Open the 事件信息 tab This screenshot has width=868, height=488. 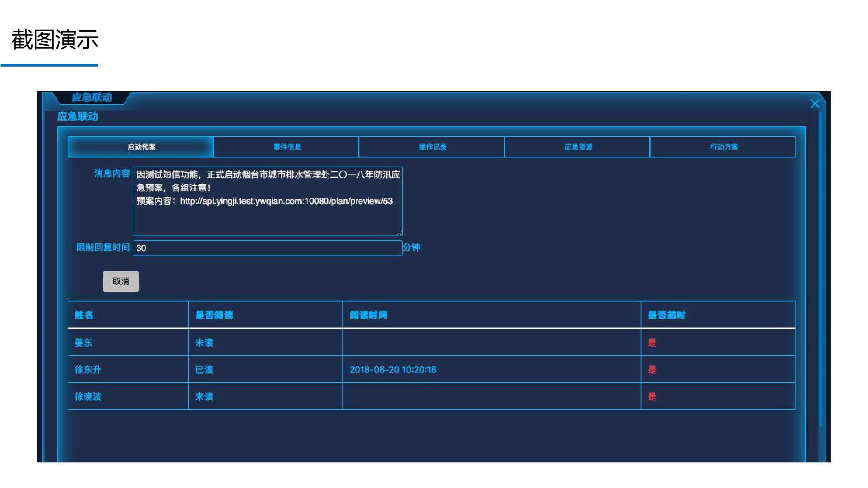click(x=286, y=147)
